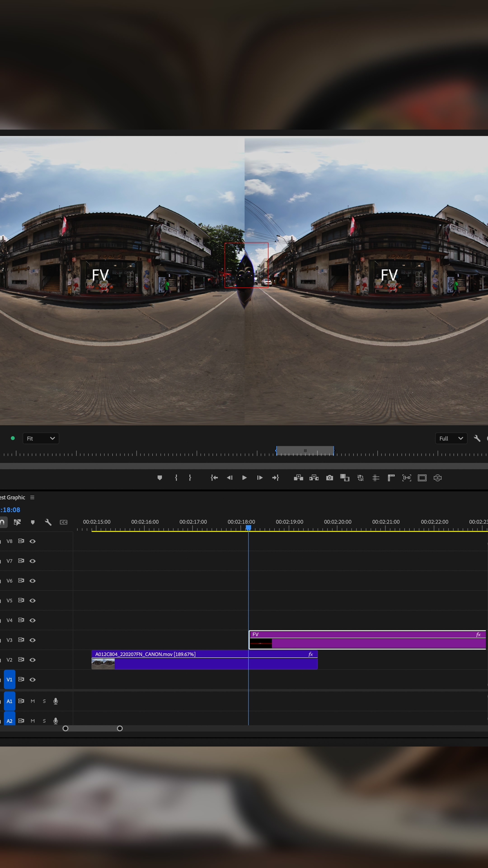Image resolution: width=488 pixels, height=868 pixels.
Task: Click the V1 track targeting button
Action: point(9,680)
